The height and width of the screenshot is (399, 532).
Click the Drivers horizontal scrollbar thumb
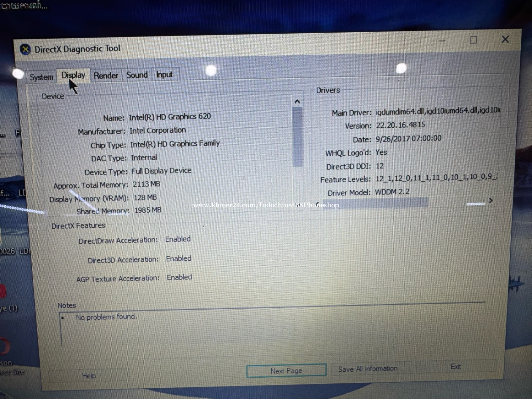coord(375,203)
